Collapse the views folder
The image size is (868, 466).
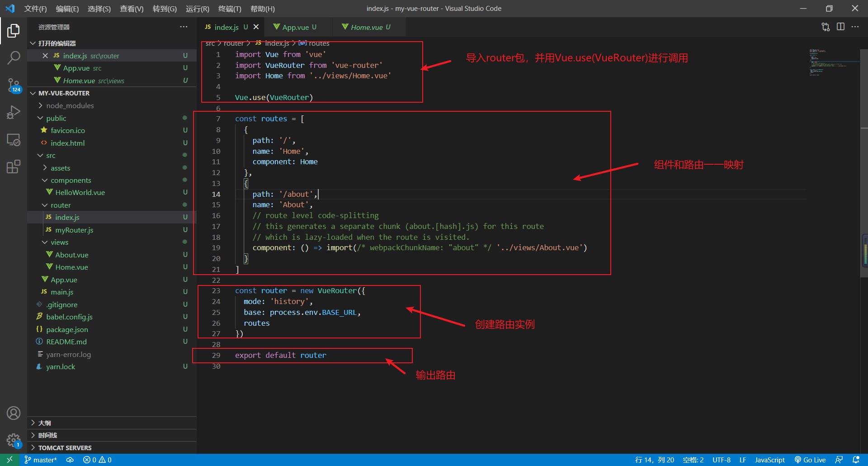112,242
